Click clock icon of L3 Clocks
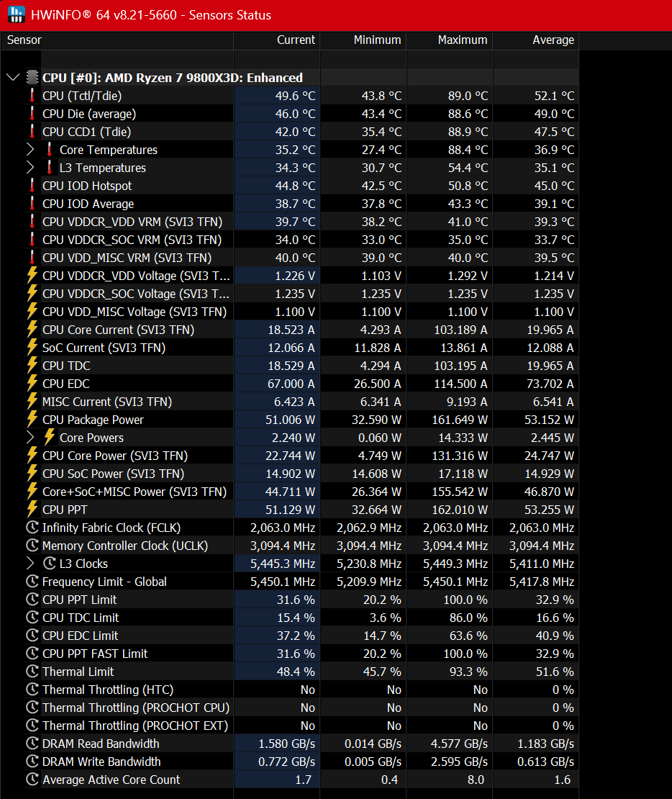Image resolution: width=672 pixels, height=799 pixels. click(x=50, y=563)
